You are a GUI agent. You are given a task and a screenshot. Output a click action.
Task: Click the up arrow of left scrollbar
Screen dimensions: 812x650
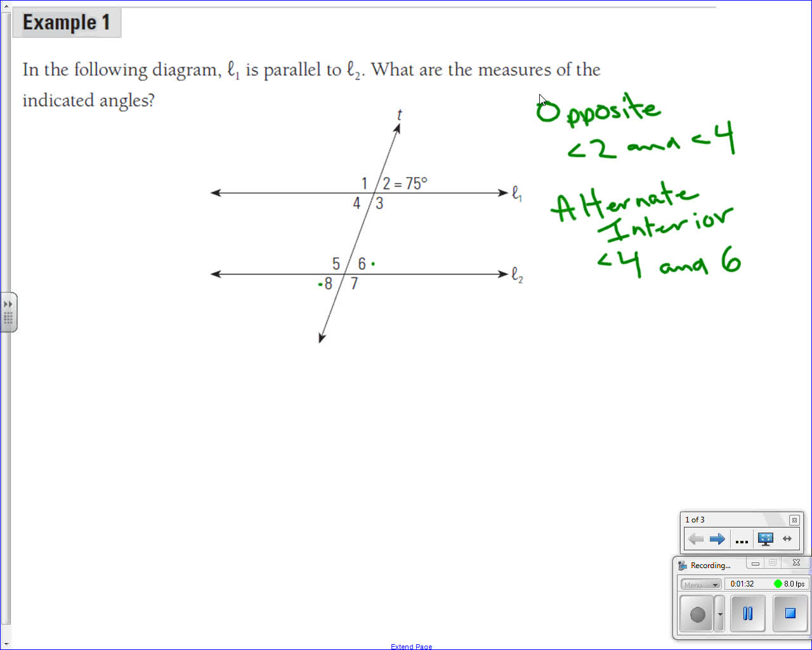pyautogui.click(x=6, y=6)
